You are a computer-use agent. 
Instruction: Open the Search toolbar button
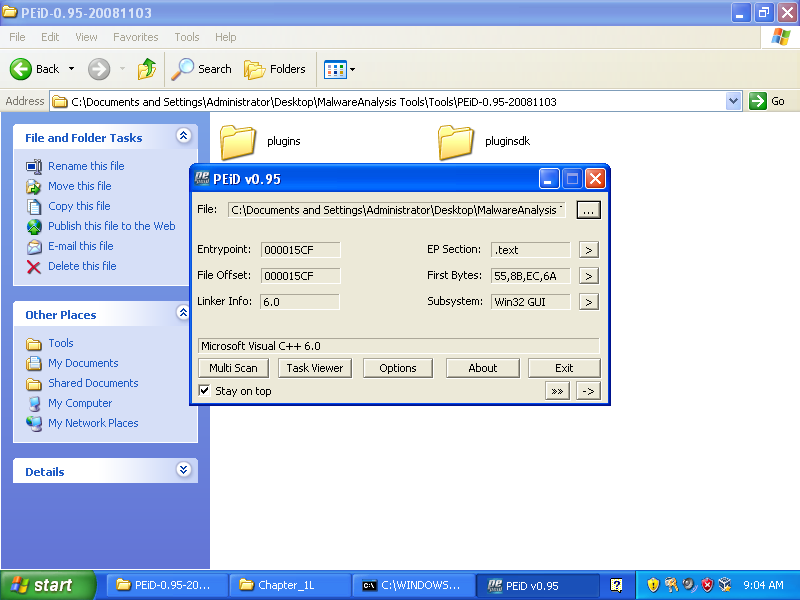tap(202, 69)
